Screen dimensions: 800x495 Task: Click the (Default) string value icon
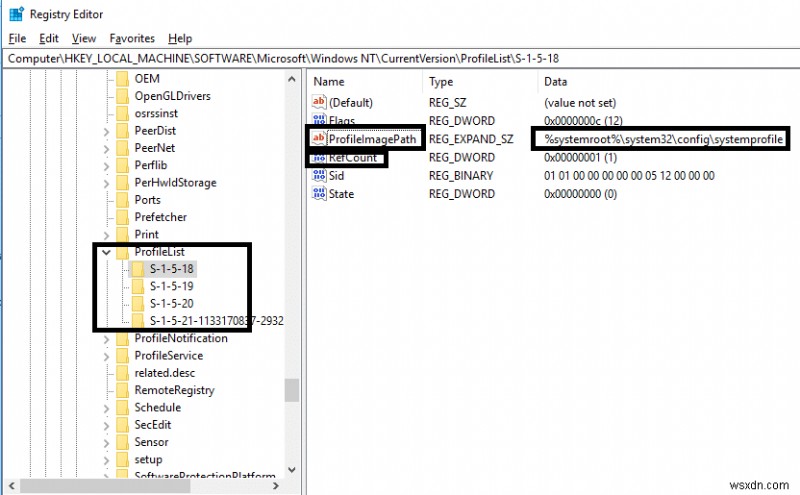tap(320, 103)
